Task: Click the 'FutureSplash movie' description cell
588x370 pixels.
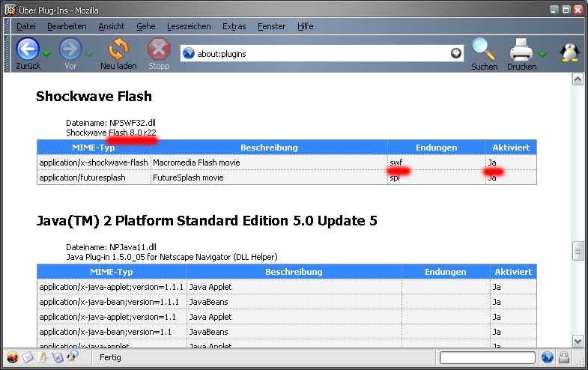Action: point(269,178)
